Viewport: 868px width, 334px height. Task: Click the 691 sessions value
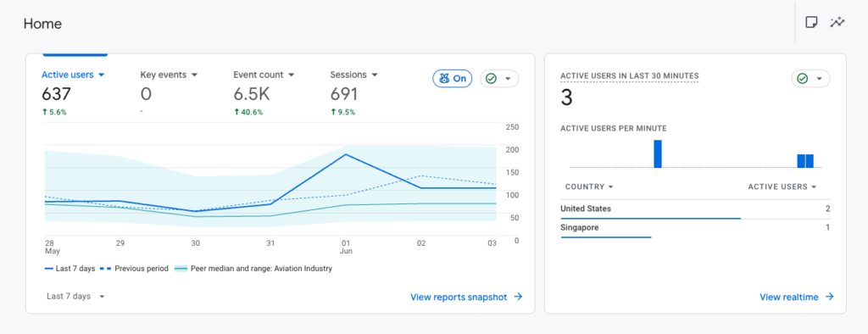[x=344, y=94]
